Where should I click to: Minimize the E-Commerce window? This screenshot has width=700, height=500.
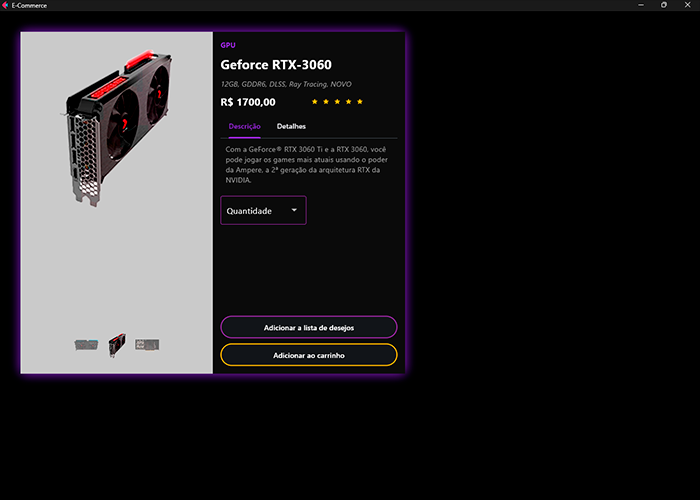click(x=641, y=5)
